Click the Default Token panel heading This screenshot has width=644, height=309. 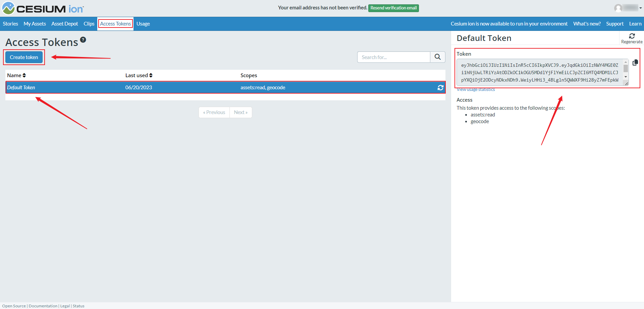[x=484, y=38]
